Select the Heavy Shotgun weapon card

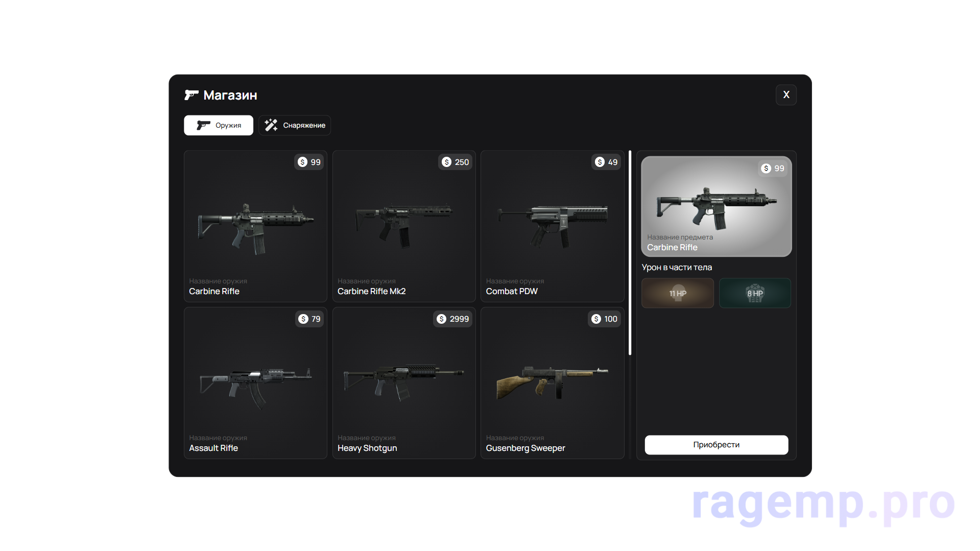pyautogui.click(x=403, y=384)
